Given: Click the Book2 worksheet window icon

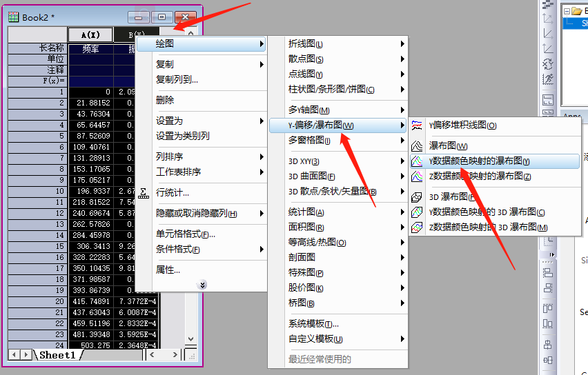Looking at the screenshot, I should [x=14, y=17].
